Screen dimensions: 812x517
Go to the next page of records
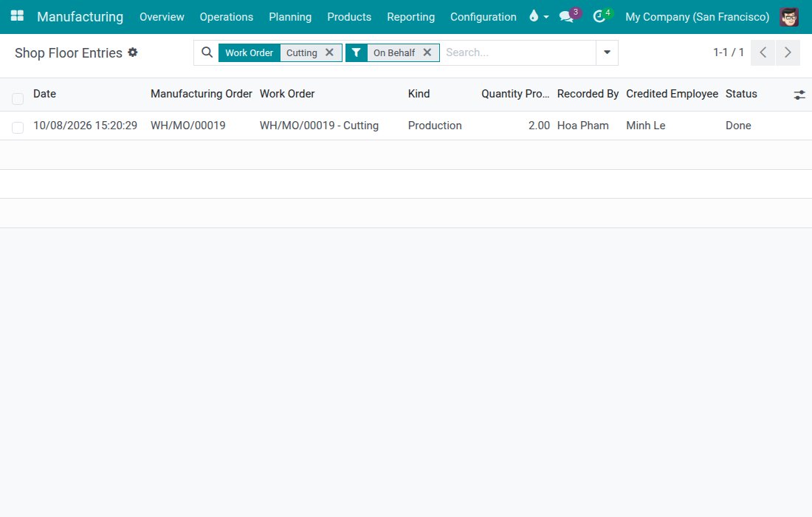tap(788, 52)
